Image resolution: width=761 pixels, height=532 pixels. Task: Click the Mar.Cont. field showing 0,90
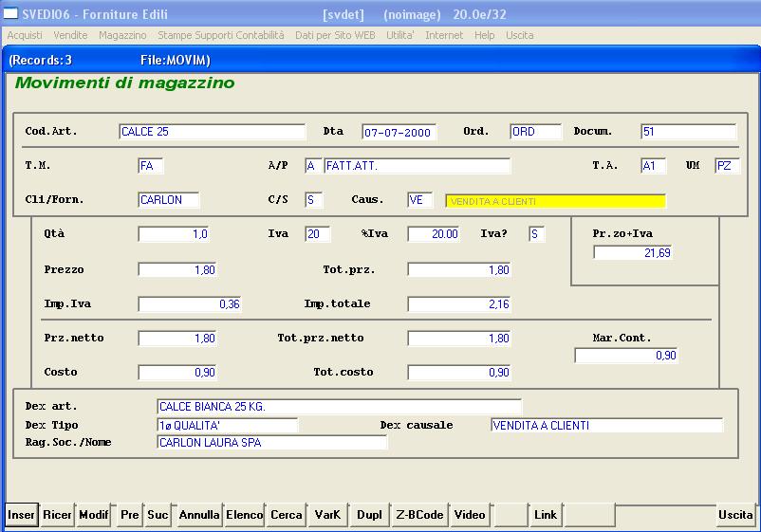pos(625,356)
